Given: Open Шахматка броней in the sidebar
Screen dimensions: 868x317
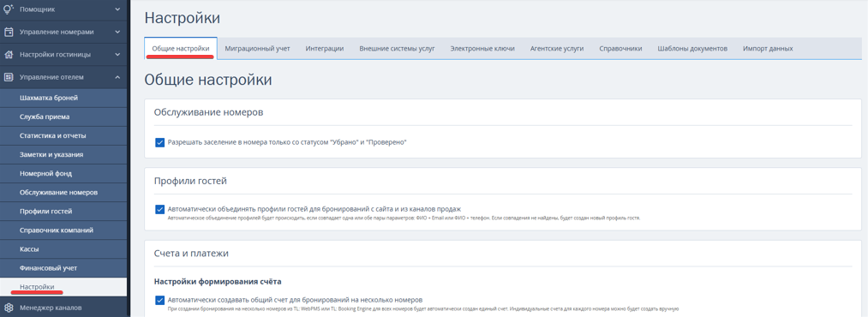Looking at the screenshot, I should (63, 98).
